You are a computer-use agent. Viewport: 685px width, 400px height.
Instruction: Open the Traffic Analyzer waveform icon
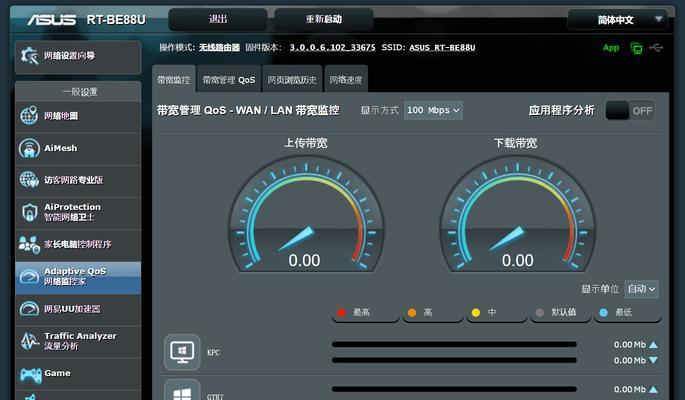pyautogui.click(x=29, y=341)
